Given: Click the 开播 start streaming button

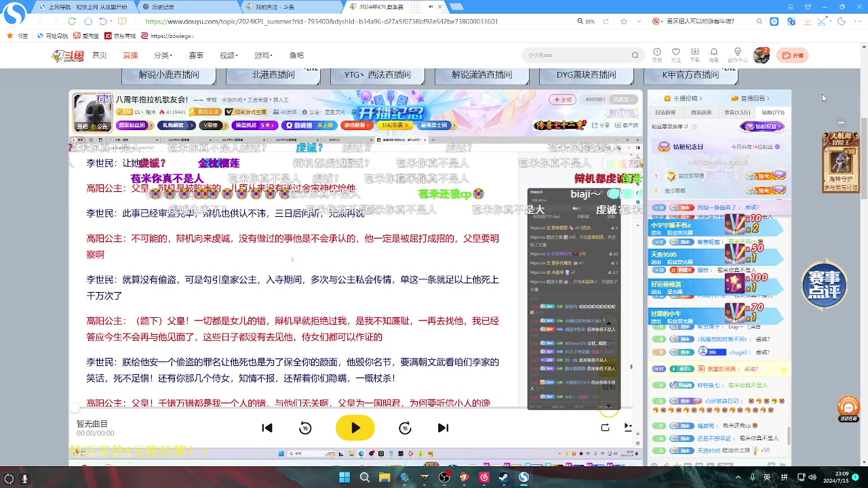Looking at the screenshot, I should 793,56.
